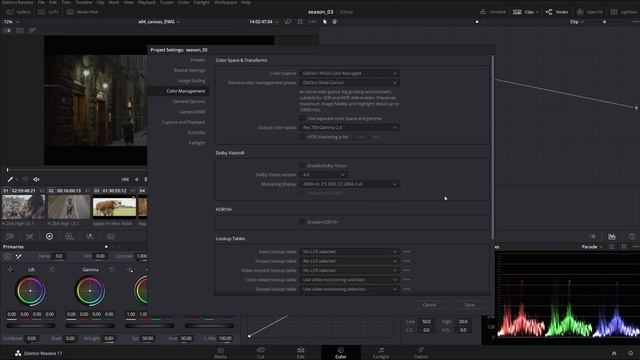The image size is (640, 360).
Task: Open the Color Match palette icon
Action: [29, 236]
